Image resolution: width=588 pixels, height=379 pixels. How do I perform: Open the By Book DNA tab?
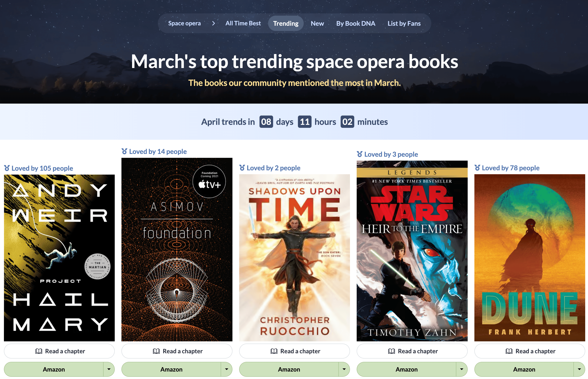pyautogui.click(x=355, y=23)
